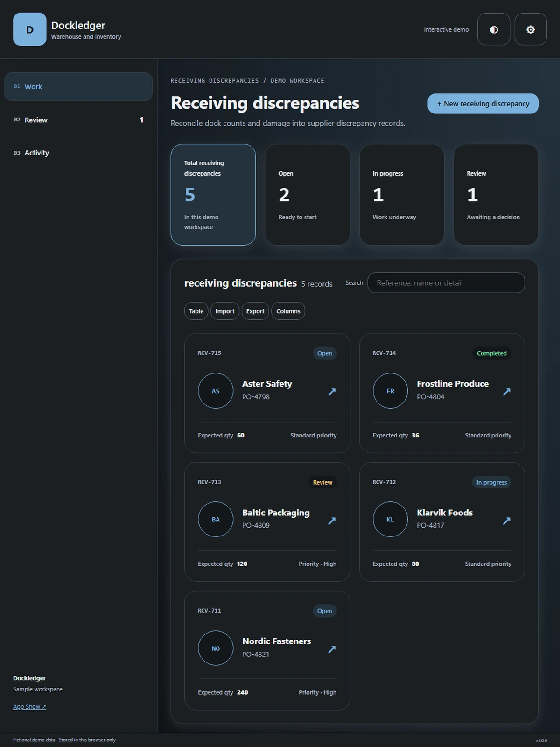Image resolution: width=560 pixels, height=747 pixels.
Task: Click the PO-4798 order number
Action: coord(256,397)
